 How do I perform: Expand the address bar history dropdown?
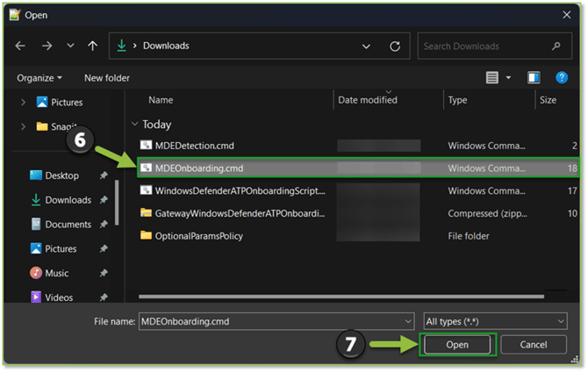coord(366,46)
